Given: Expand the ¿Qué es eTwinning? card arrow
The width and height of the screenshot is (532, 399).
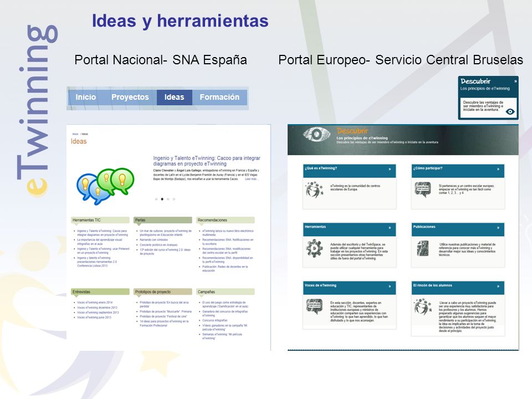Looking at the screenshot, I should pyautogui.click(x=390, y=169).
